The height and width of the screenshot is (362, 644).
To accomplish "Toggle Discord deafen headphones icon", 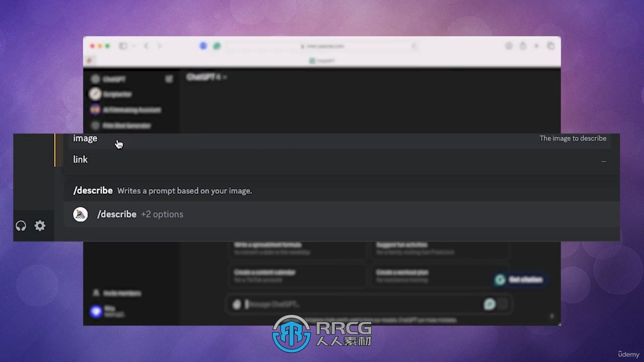I will pos(21,226).
